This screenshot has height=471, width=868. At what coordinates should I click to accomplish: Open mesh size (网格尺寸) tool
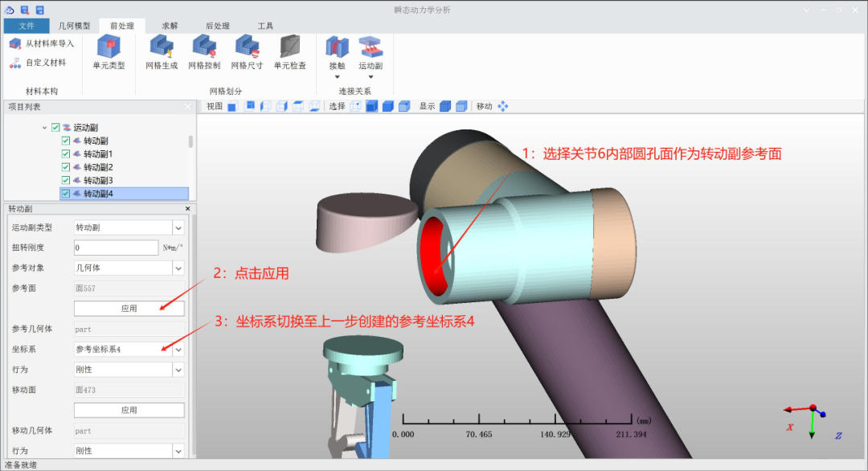coord(247,52)
